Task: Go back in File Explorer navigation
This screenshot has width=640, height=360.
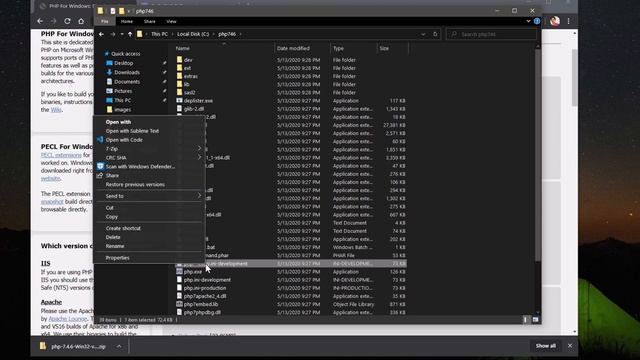Action: (x=101, y=34)
